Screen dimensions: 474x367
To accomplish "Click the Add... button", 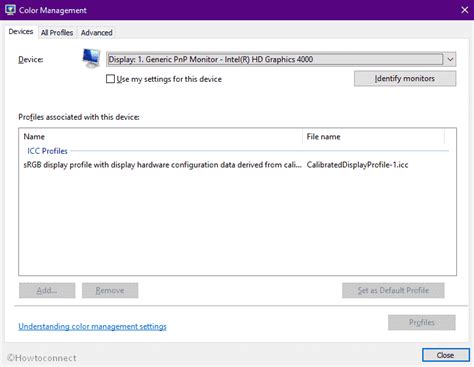I will tap(47, 290).
